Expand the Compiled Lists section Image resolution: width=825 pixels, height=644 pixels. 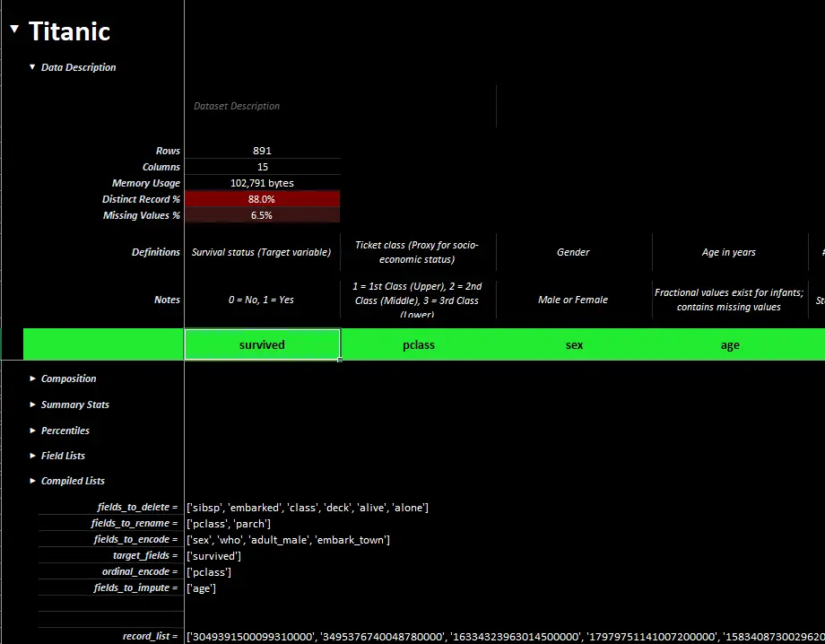(x=32, y=481)
